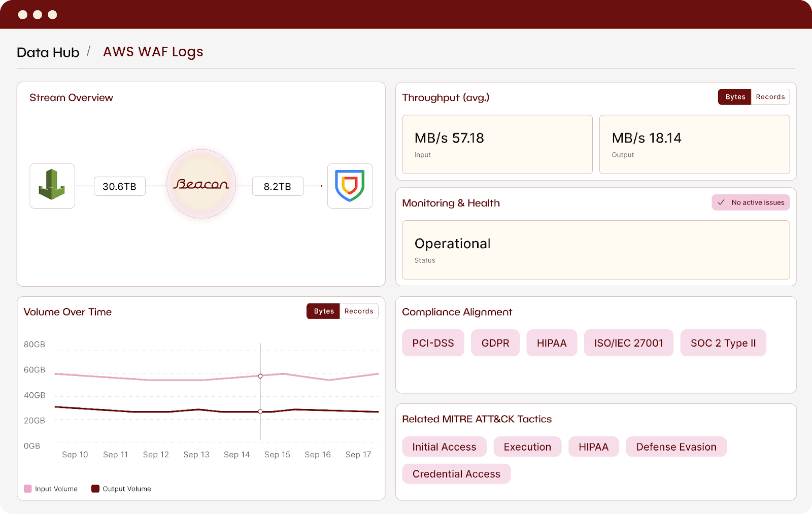Click the Sep 10 axis label
The image size is (812, 514).
pyautogui.click(x=75, y=455)
